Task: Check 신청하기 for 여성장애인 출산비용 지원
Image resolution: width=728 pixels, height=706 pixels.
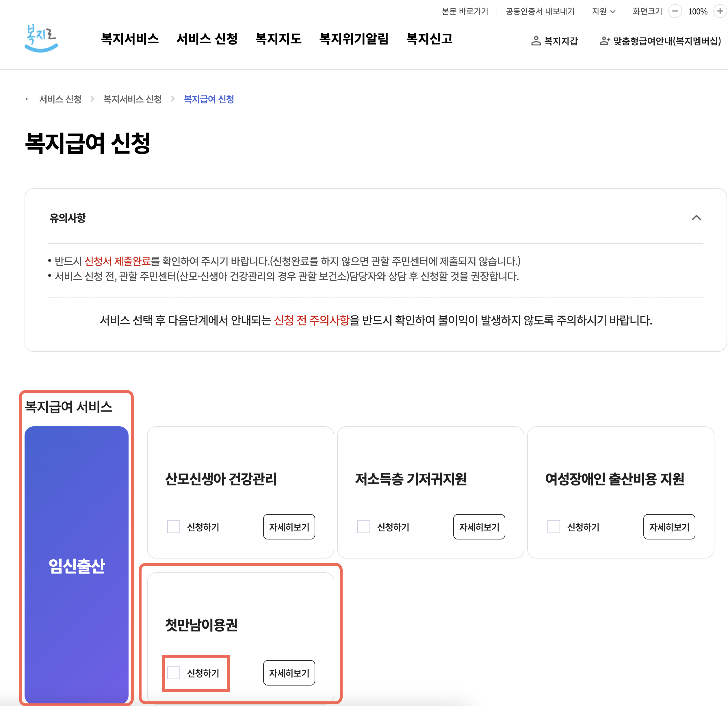Action: 554,527
